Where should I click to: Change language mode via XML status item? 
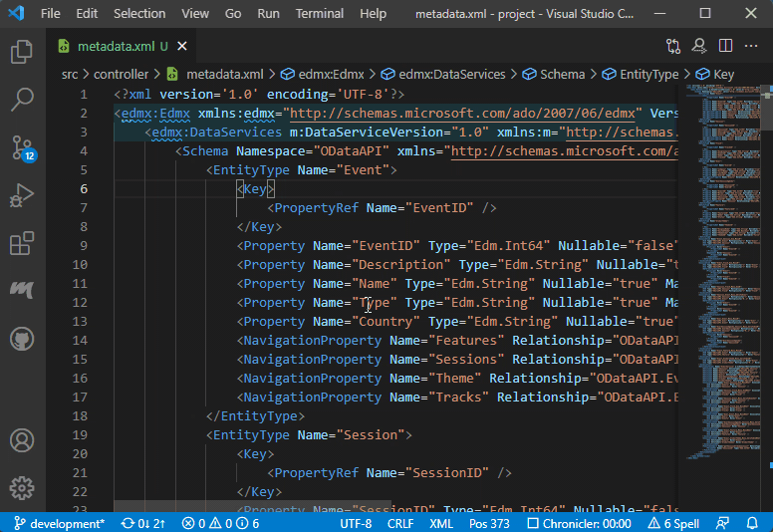coord(440,523)
